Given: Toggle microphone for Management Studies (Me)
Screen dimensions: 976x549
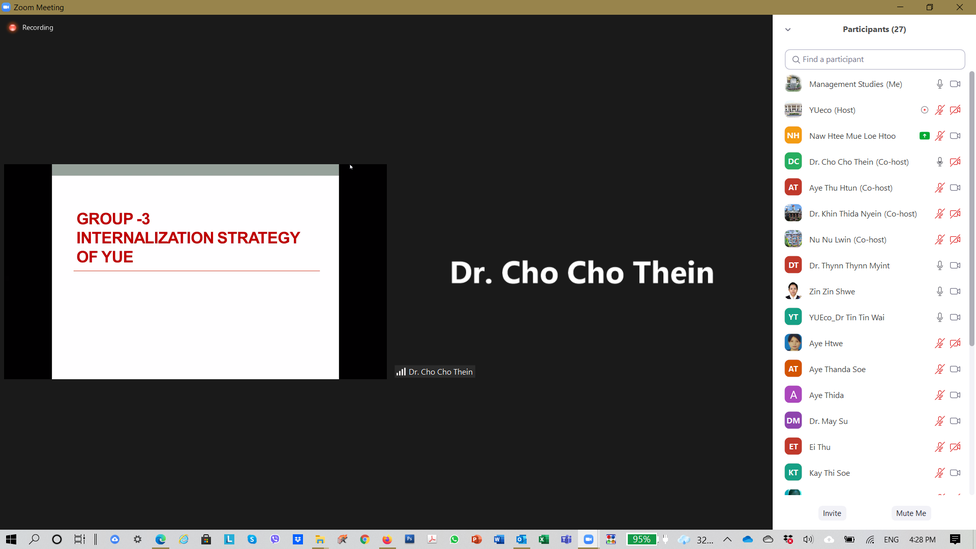Looking at the screenshot, I should coord(940,84).
